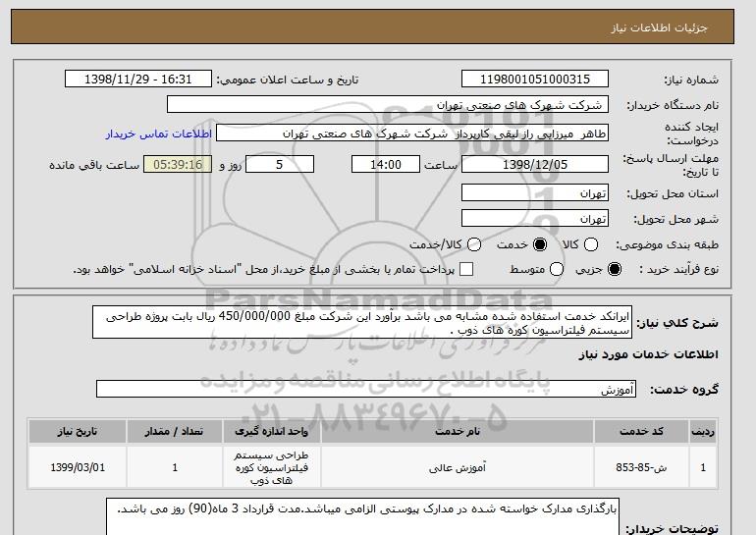Click the deadline date field 1398/12/05
Image resolution: width=756 pixels, height=535 pixels.
[x=535, y=164]
